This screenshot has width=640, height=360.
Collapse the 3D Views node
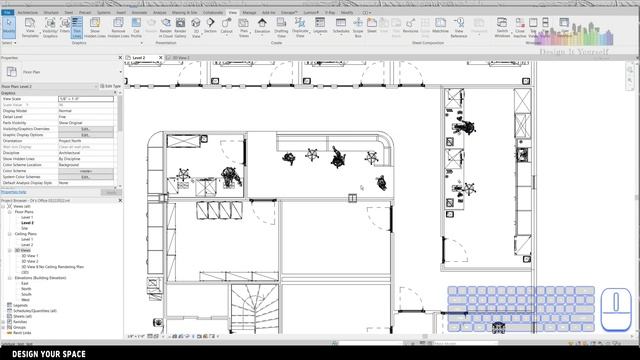(10, 250)
